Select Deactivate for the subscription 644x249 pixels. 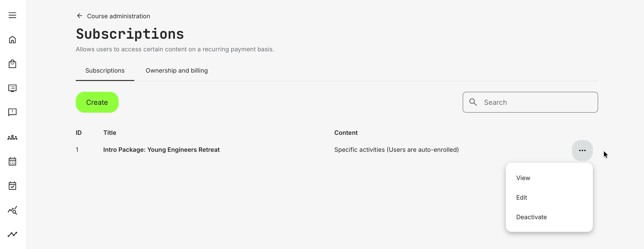pos(531,217)
